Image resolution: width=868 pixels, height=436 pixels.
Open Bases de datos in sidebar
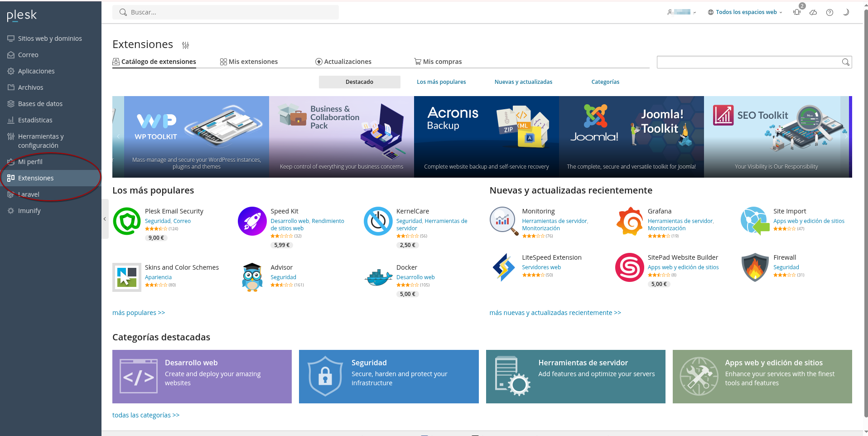[51, 104]
